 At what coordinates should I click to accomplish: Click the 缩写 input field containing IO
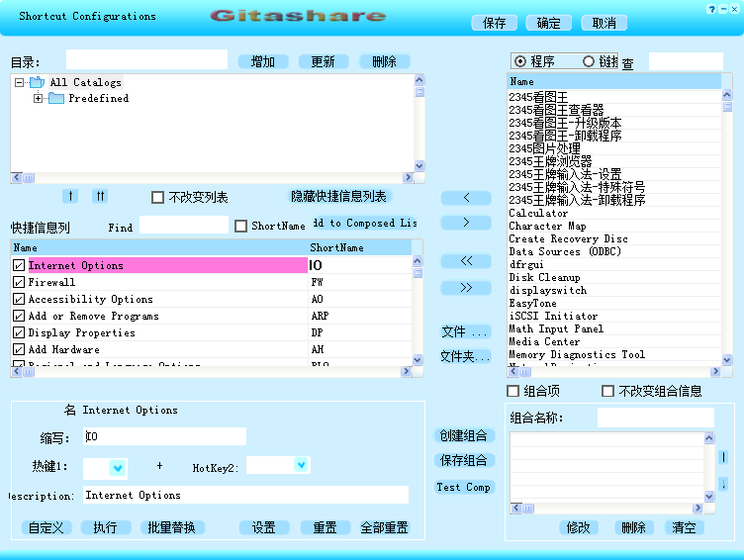pos(164,436)
